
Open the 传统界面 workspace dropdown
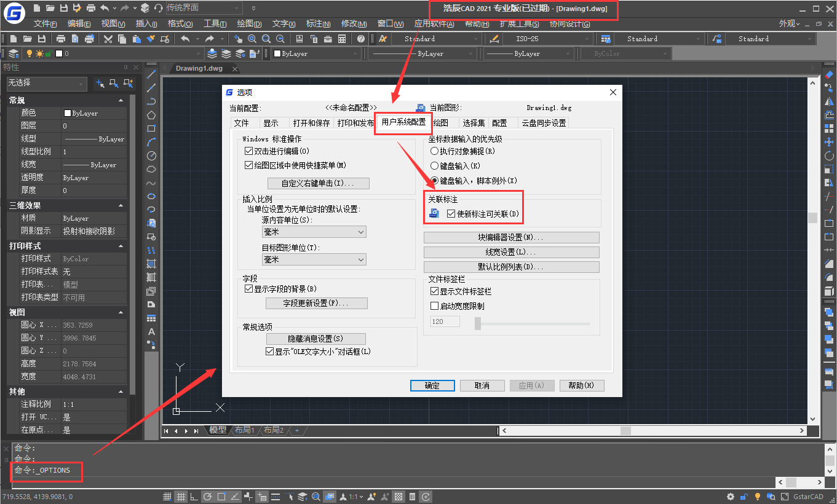coord(204,8)
